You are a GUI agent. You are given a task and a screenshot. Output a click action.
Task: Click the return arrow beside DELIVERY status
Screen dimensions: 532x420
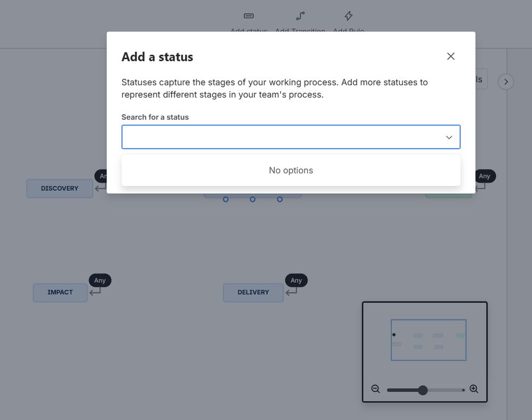(x=292, y=293)
